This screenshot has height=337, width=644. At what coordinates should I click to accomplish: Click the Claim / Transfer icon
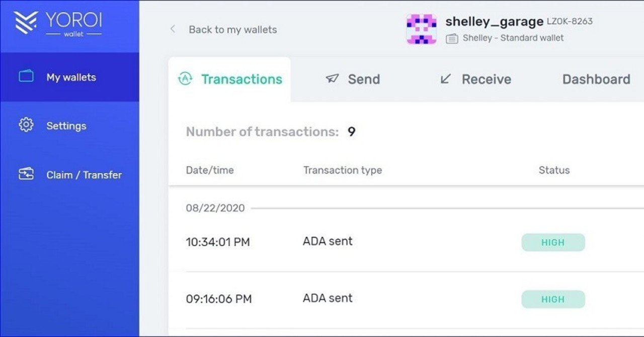pyautogui.click(x=26, y=174)
